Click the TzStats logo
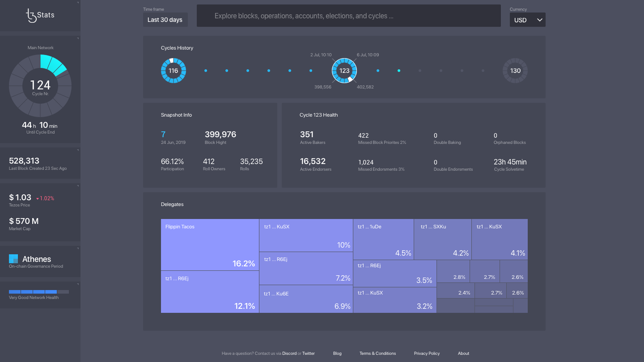Image resolution: width=644 pixels, height=362 pixels. (x=40, y=15)
